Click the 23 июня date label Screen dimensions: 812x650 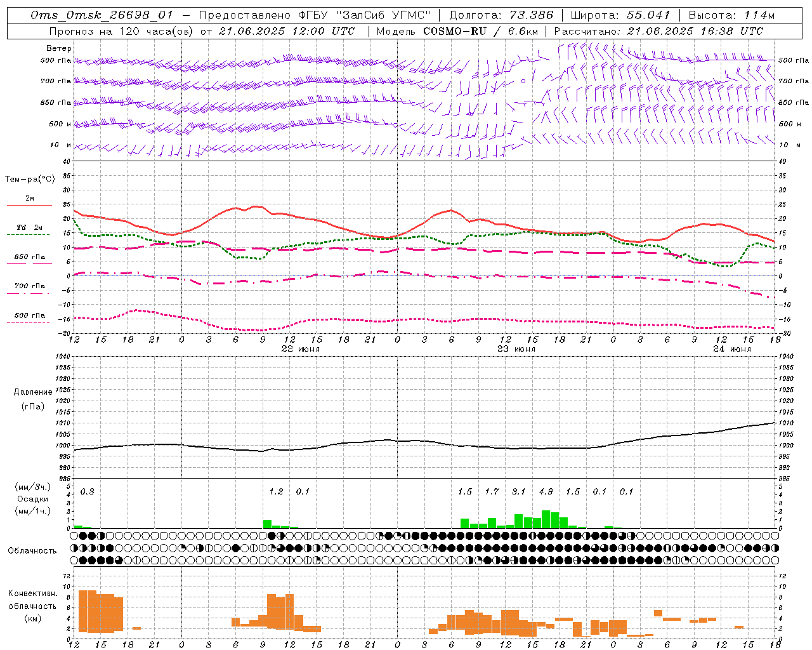pos(516,349)
